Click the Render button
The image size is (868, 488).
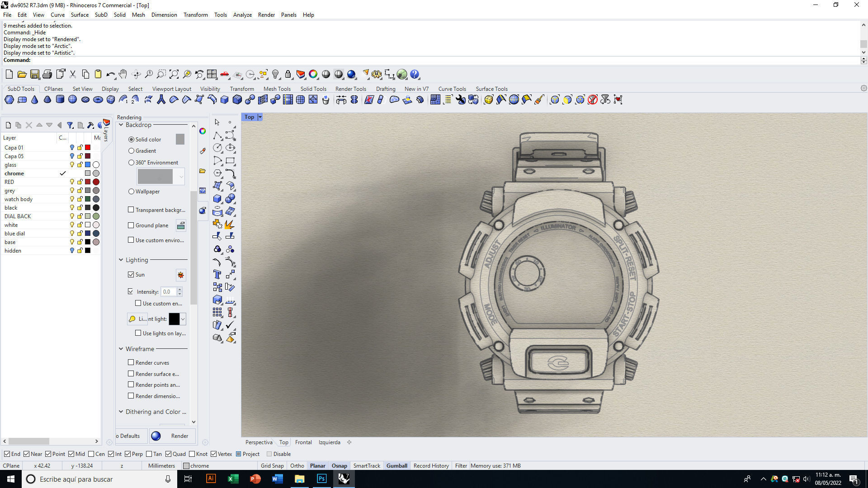tap(172, 436)
